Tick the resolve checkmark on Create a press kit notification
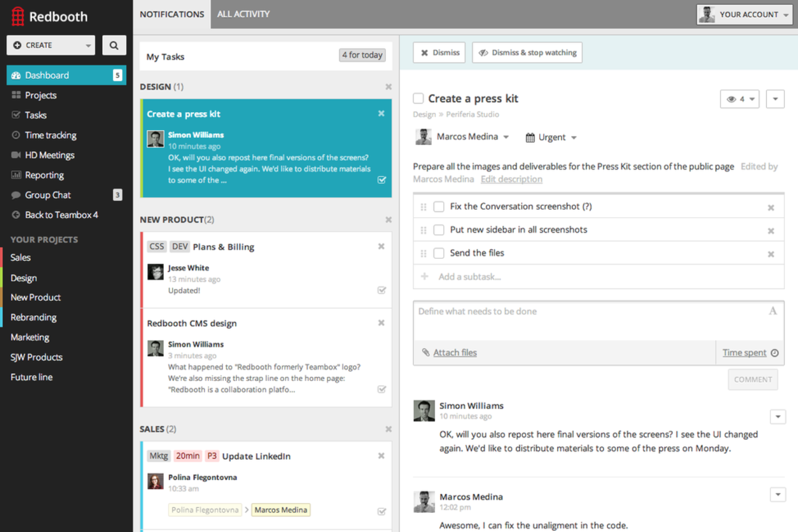The image size is (798, 532). 382,180
